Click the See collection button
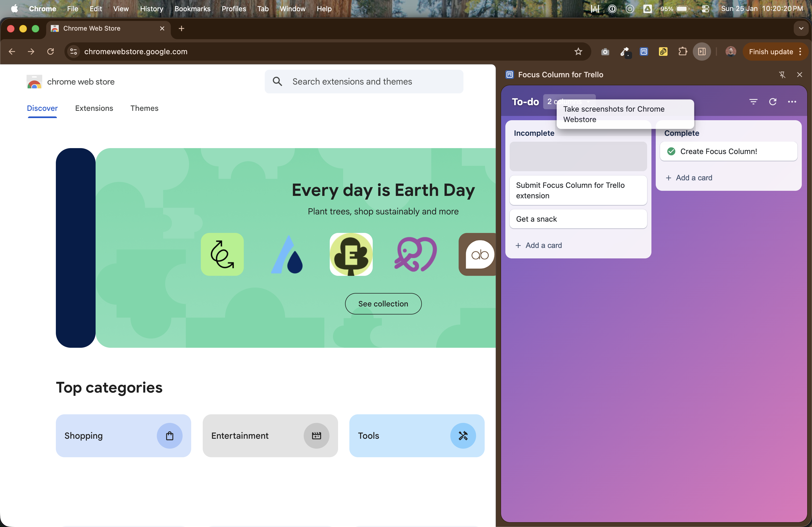Image resolution: width=812 pixels, height=527 pixels. (383, 303)
